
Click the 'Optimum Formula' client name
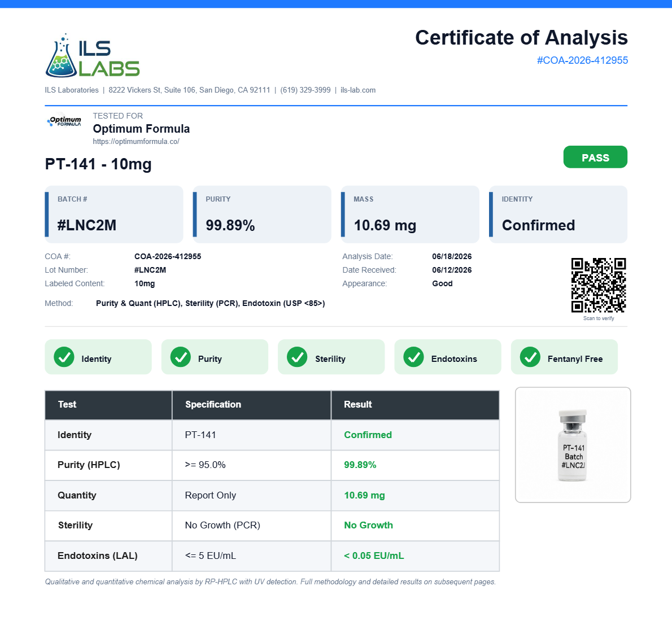click(141, 129)
